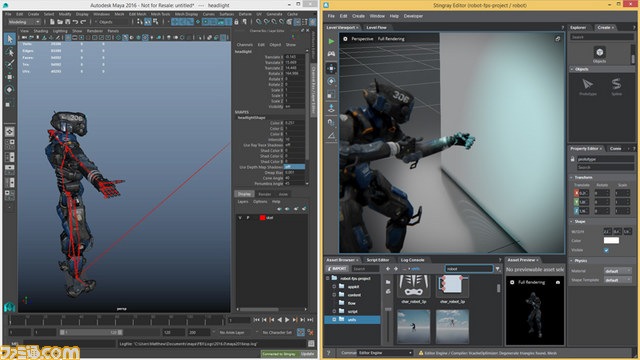Viewport: 640px width, 360px height.
Task: Open the Mesh Tools menu in Maya
Action: (160, 14)
